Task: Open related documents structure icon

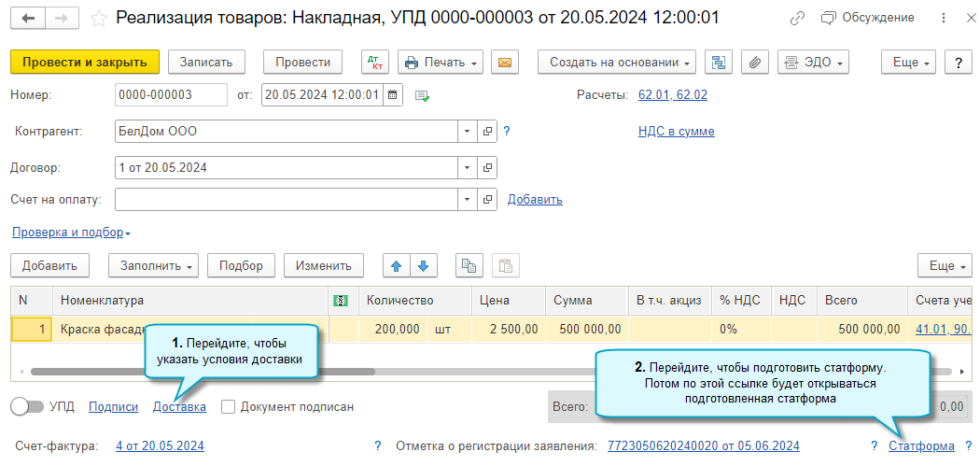Action: point(719,62)
